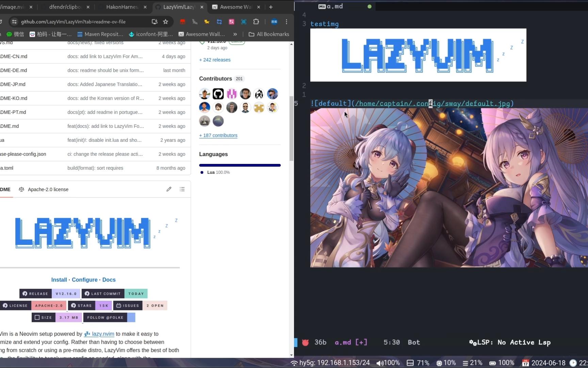Click the Issues 2 Open badge

(140, 306)
